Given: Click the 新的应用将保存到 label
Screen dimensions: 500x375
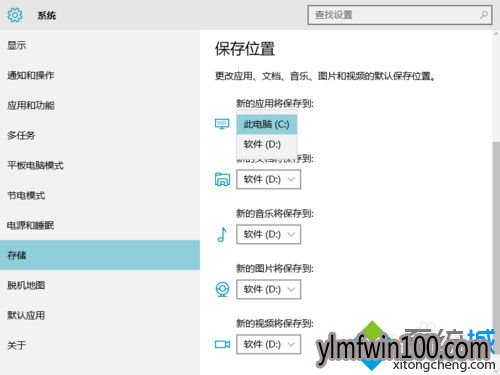Looking at the screenshot, I should pos(275,103).
